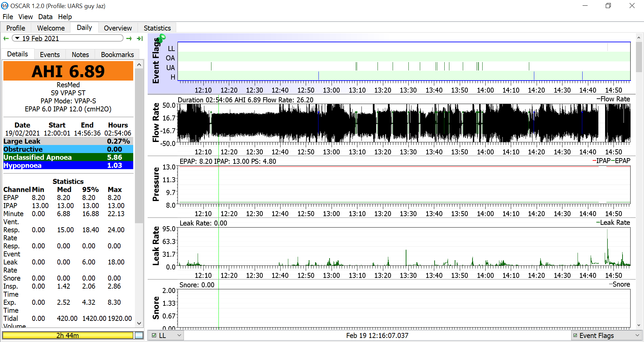The image size is (644, 342).
Task: Select the Details sub-tab
Action: tap(17, 54)
